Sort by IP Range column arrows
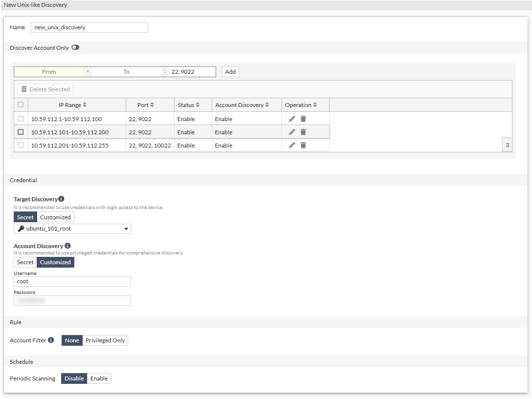The height and width of the screenshot is (399, 532). [x=85, y=105]
